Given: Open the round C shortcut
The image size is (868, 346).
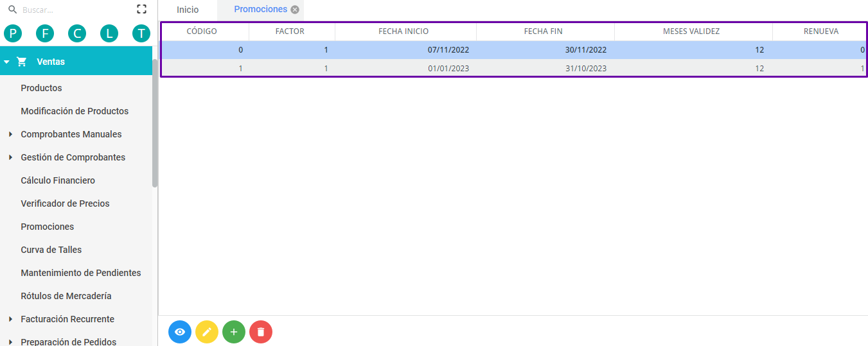Looking at the screenshot, I should (77, 33).
